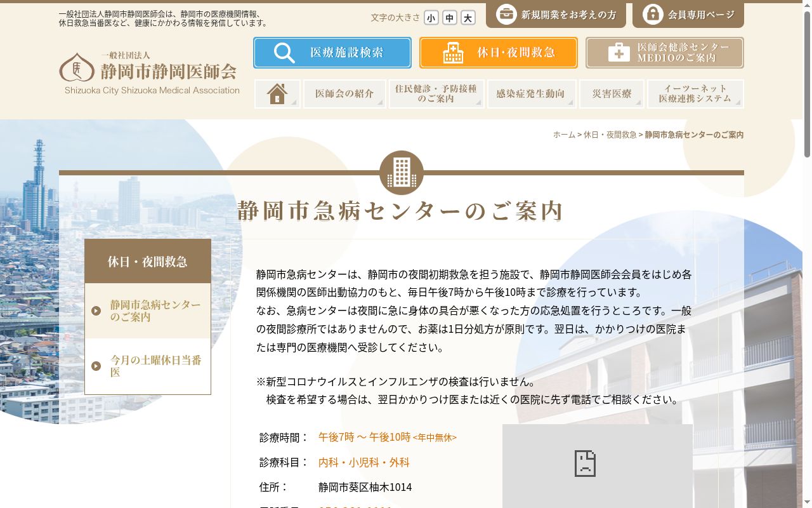This screenshot has height=508, width=812.
Task: Click the 診療時間： label
Action: click(284, 438)
